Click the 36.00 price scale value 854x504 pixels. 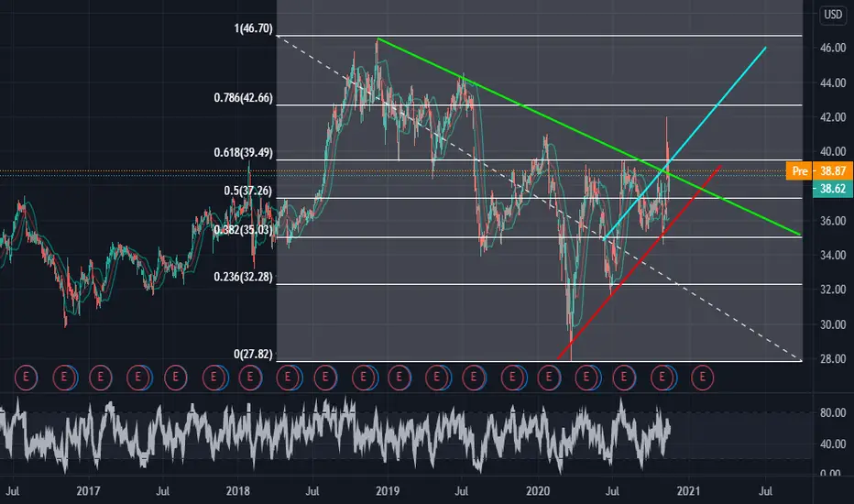(x=833, y=221)
